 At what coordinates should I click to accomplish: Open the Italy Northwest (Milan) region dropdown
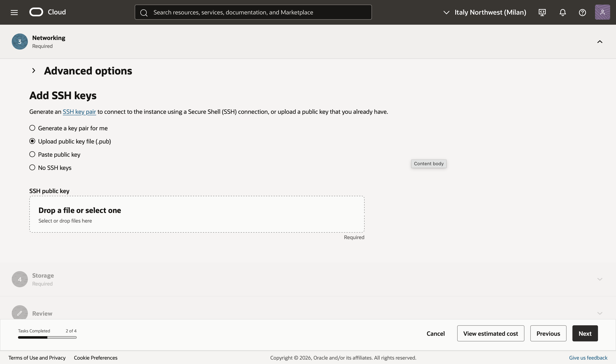click(485, 12)
